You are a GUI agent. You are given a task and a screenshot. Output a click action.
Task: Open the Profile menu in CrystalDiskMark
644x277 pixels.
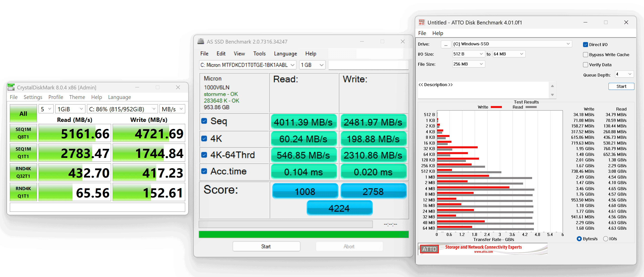pyautogui.click(x=56, y=97)
